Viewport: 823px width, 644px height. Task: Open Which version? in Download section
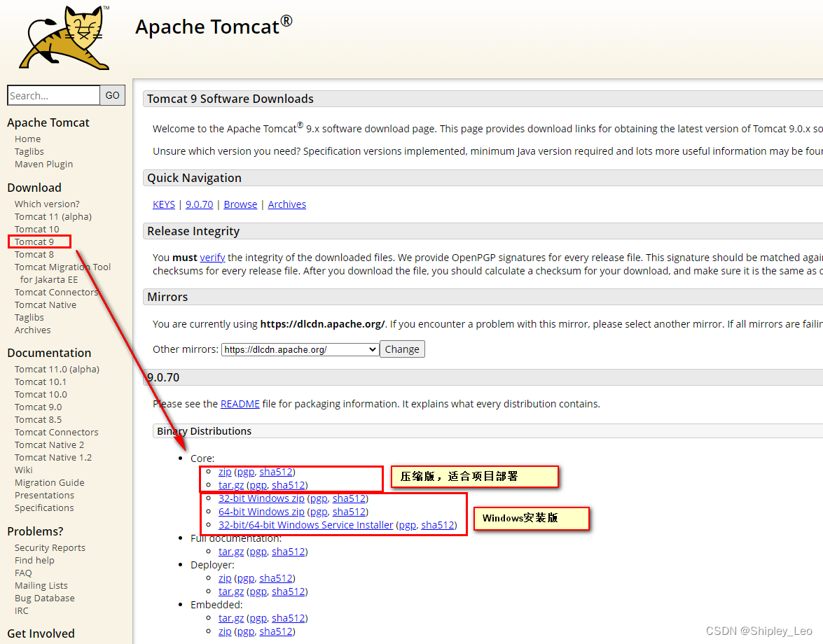pyautogui.click(x=47, y=204)
